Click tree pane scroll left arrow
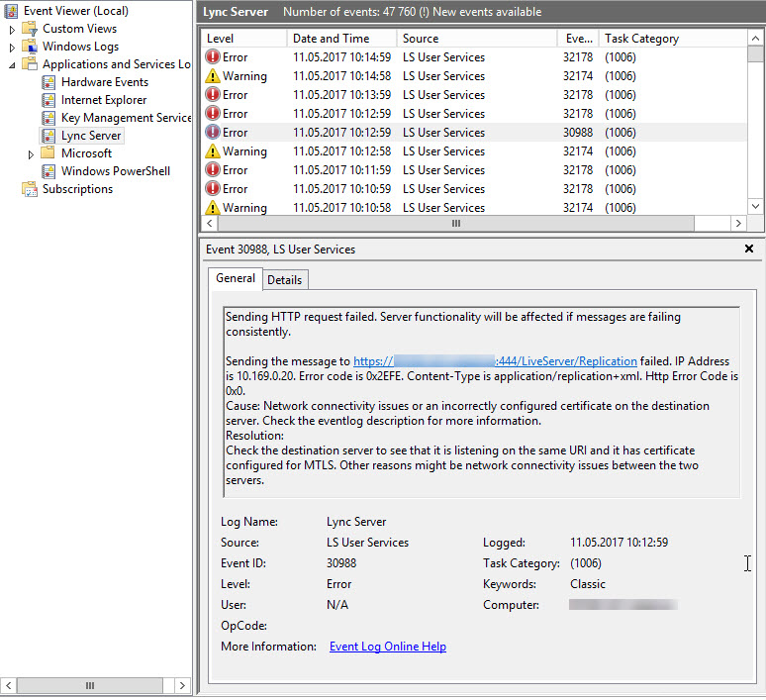This screenshot has height=700, width=766. pos(8,685)
